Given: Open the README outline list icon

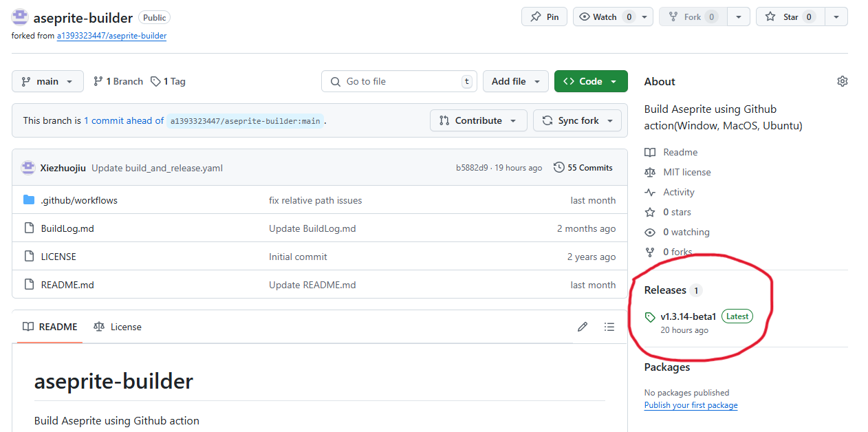Looking at the screenshot, I should click(609, 327).
